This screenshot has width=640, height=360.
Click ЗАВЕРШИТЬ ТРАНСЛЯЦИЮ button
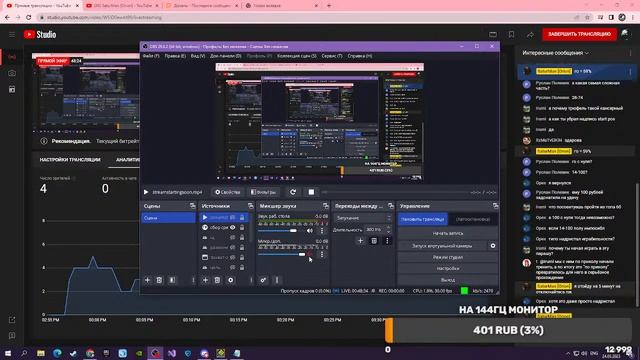579,34
